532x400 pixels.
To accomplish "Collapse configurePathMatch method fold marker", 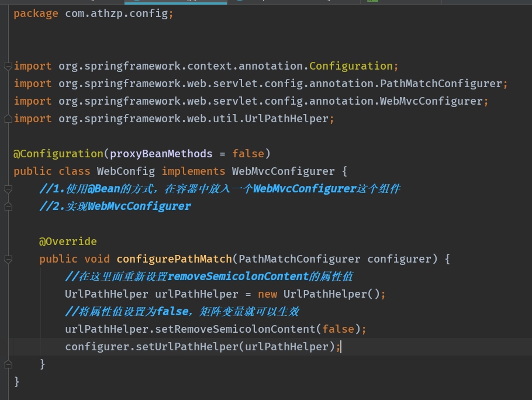I will click(8, 259).
